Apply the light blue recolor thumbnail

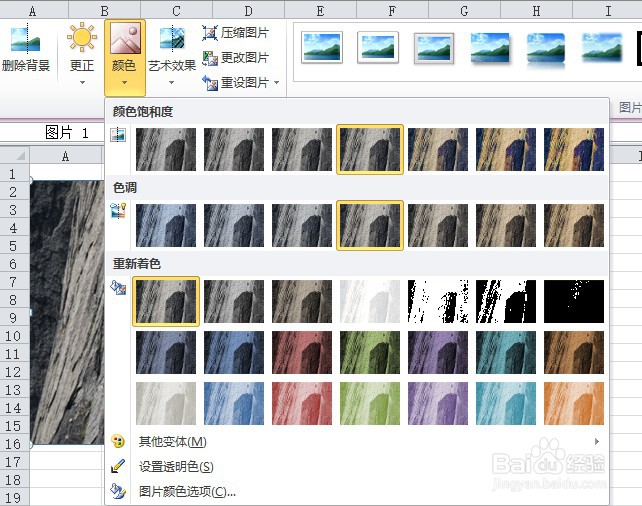tap(234, 403)
